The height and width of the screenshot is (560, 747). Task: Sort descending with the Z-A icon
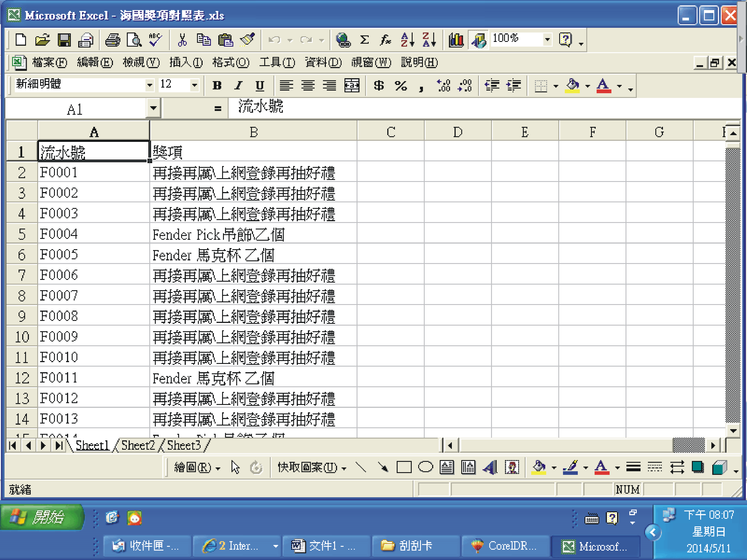click(x=429, y=40)
